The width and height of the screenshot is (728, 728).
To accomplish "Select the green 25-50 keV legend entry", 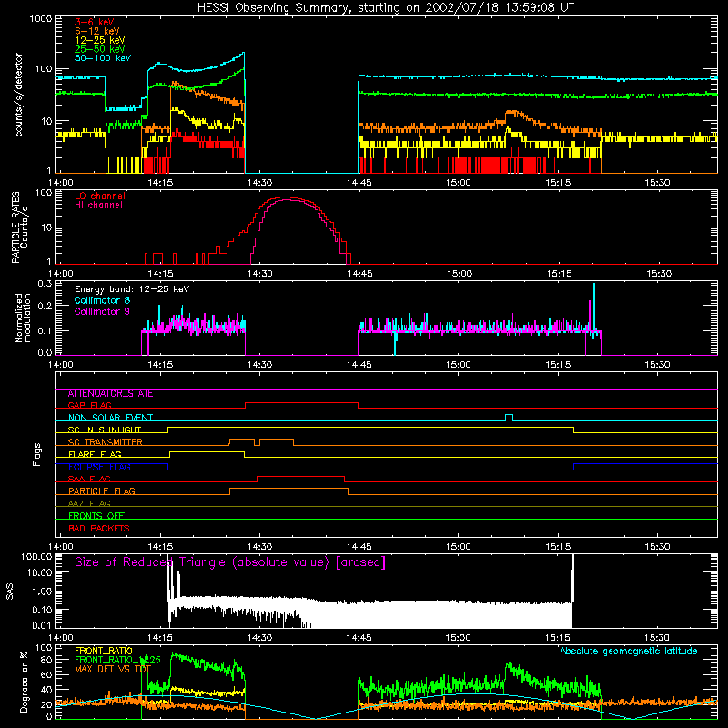I will tap(100, 49).
